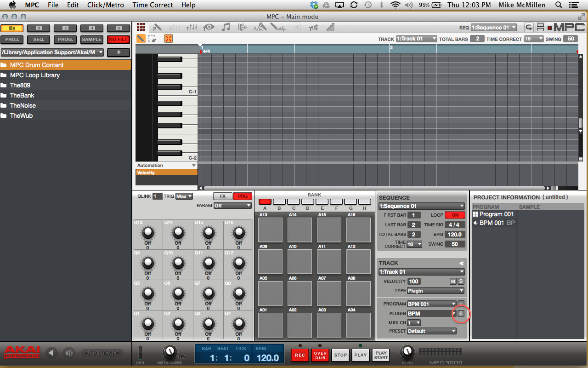Open the Edit menu
588x368 pixels.
tap(73, 5)
